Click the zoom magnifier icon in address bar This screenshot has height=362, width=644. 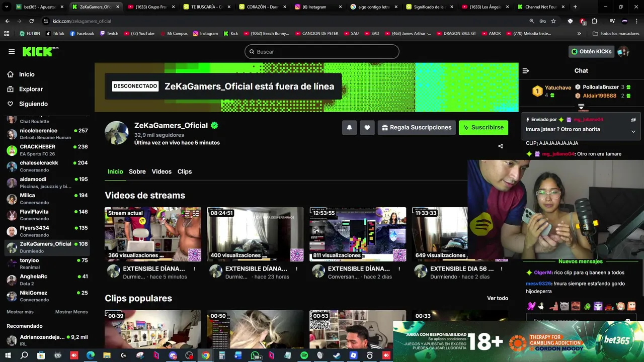[532, 21]
